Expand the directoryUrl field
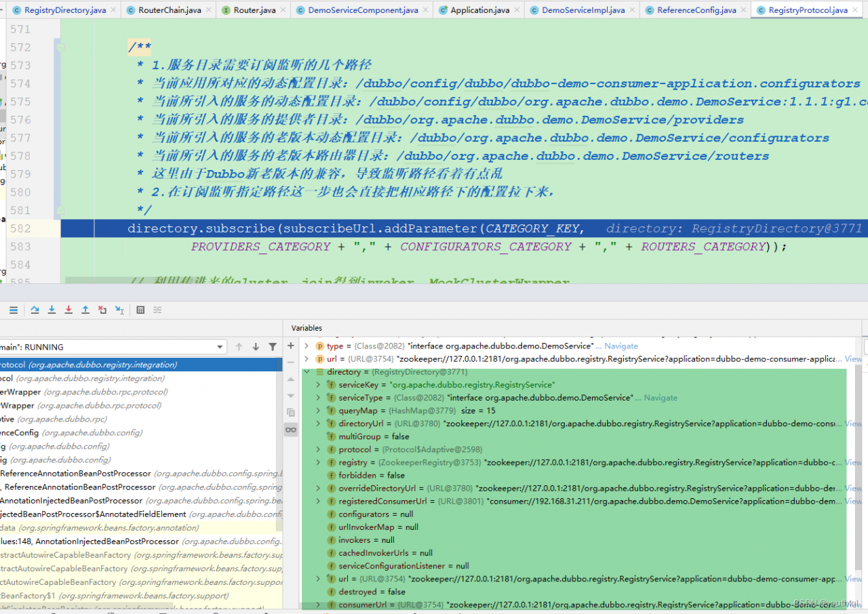 tap(319, 424)
